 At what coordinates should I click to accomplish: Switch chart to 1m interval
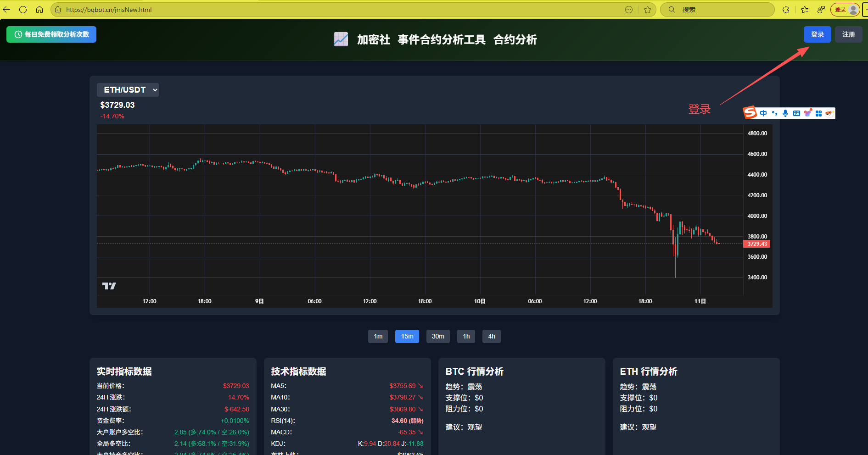pos(378,337)
